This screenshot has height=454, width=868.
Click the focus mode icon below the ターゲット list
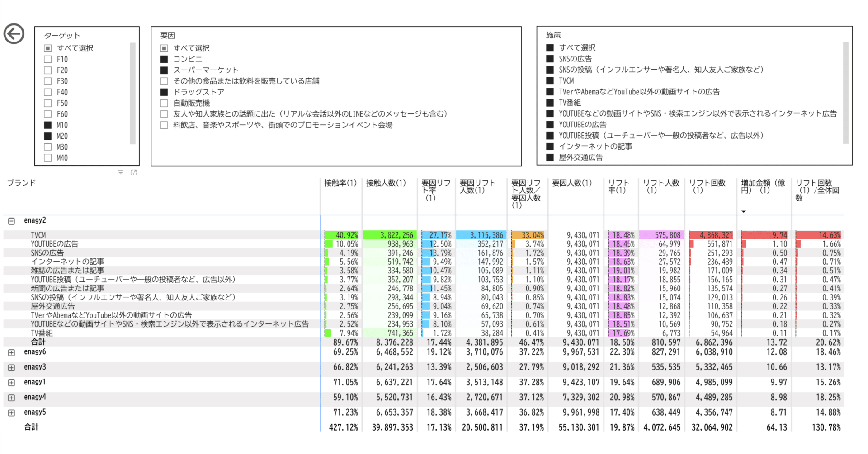click(x=133, y=172)
